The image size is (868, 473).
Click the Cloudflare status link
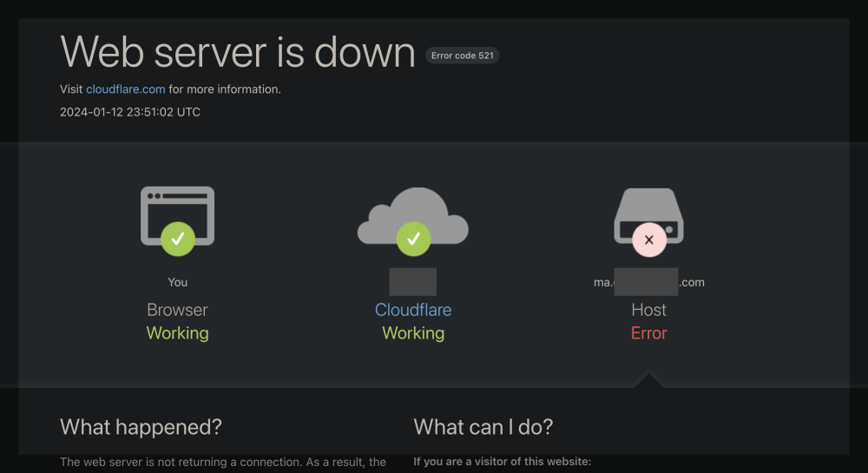(413, 310)
